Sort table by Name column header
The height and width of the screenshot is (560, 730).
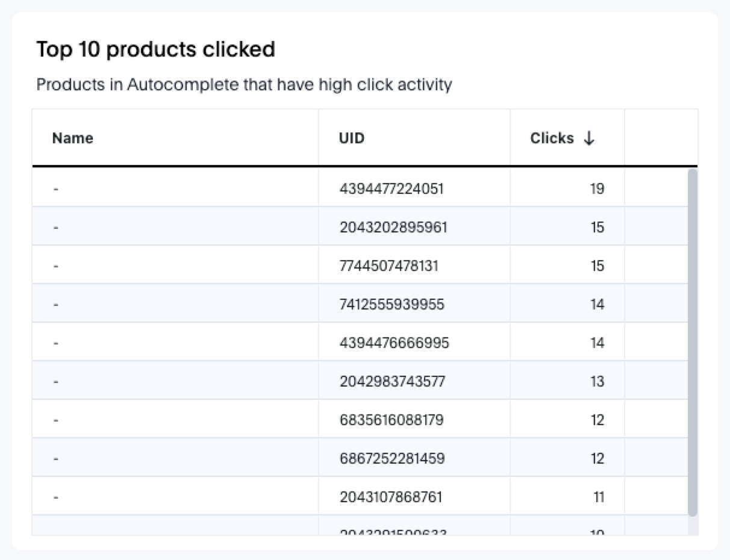coord(73,138)
